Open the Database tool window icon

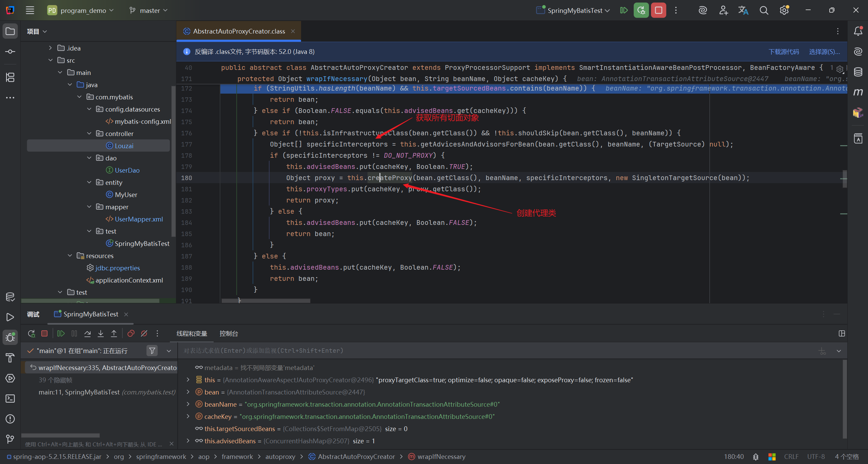tap(858, 72)
